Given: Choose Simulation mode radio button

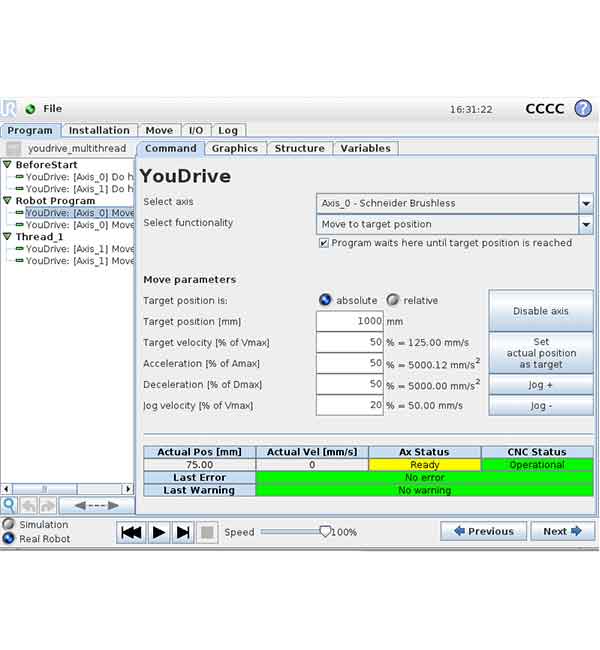Looking at the screenshot, I should [8, 524].
